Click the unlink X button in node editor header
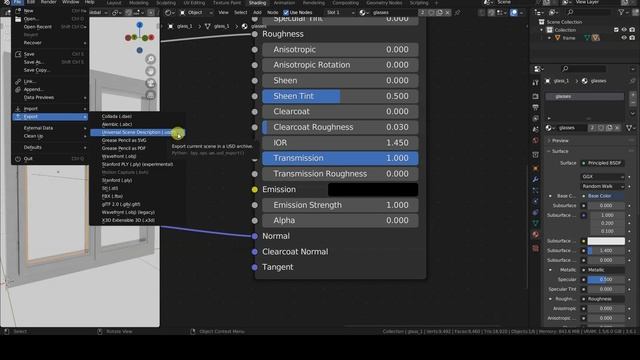This screenshot has height=360, width=640. pyautogui.click(x=448, y=13)
